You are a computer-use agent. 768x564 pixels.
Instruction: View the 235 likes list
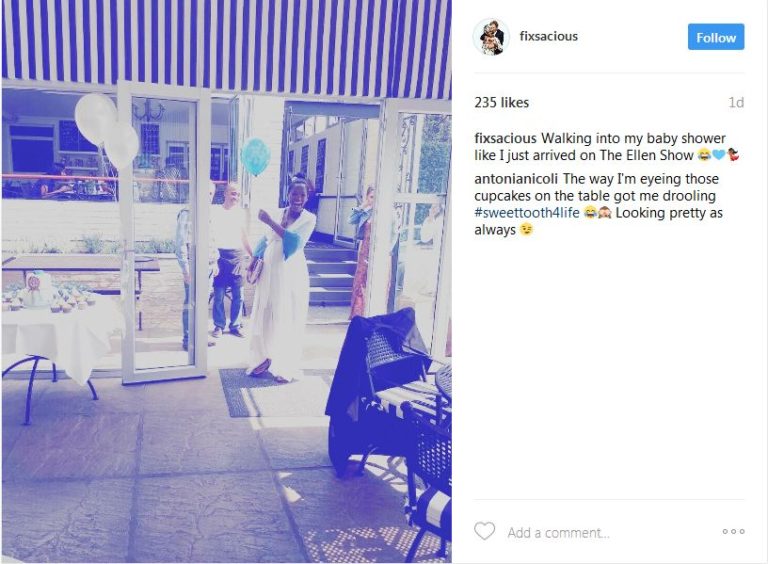click(502, 102)
